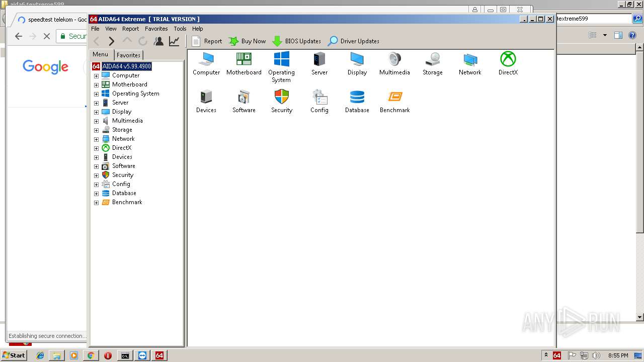The image size is (644, 362).
Task: Expand the Computer tree node
Action: click(97, 76)
